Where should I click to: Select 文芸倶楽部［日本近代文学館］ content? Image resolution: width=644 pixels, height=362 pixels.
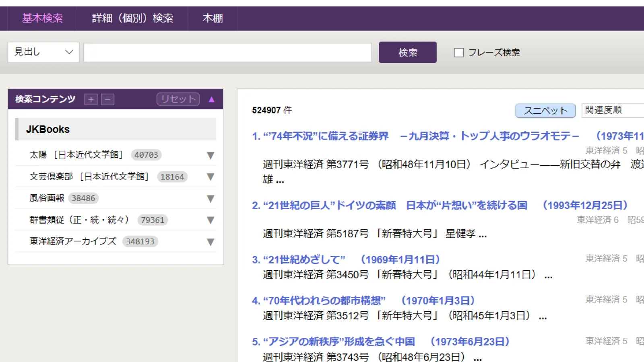pos(89,177)
